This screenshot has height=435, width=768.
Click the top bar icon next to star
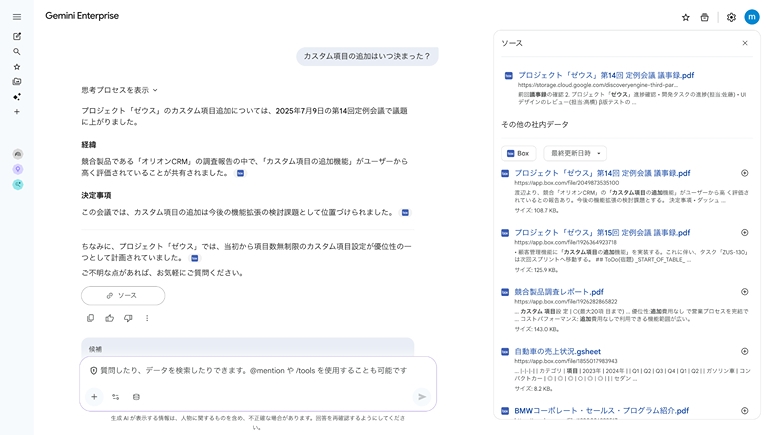click(704, 18)
